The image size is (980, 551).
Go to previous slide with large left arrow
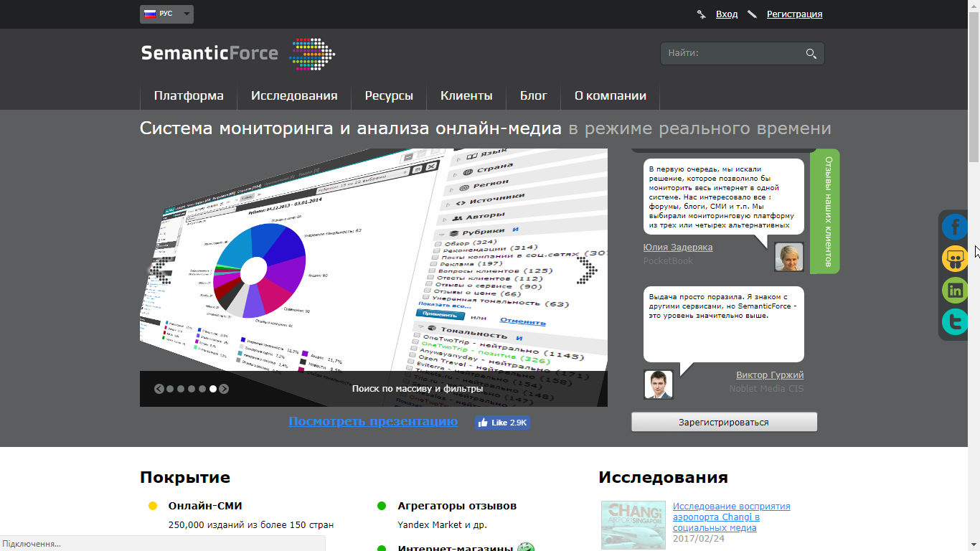point(161,270)
